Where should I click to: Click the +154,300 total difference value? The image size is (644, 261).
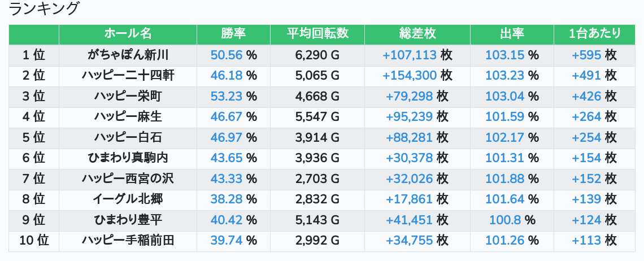409,75
